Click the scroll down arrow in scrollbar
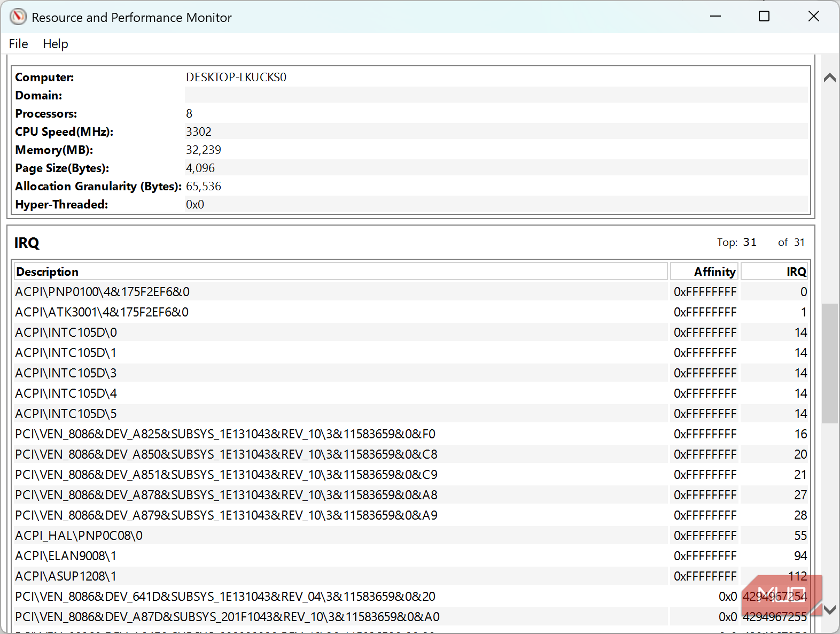Image resolution: width=840 pixels, height=634 pixels. (x=830, y=609)
